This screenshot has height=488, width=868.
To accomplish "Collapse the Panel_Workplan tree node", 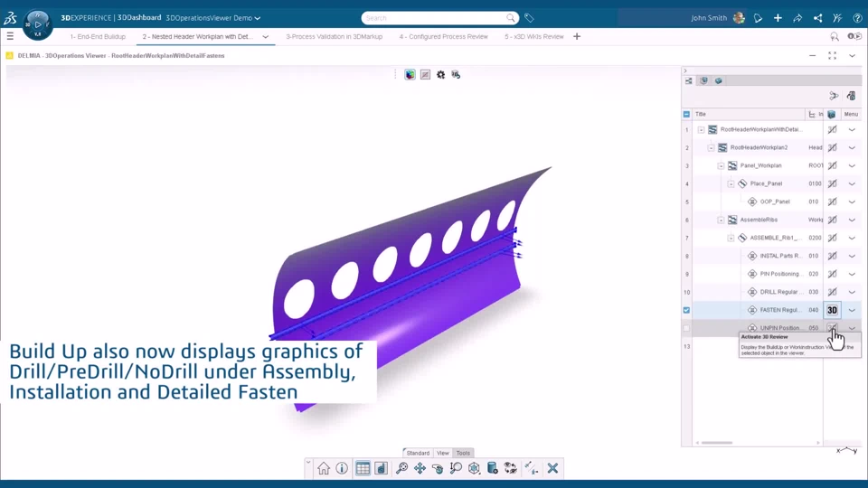I will click(x=721, y=165).
